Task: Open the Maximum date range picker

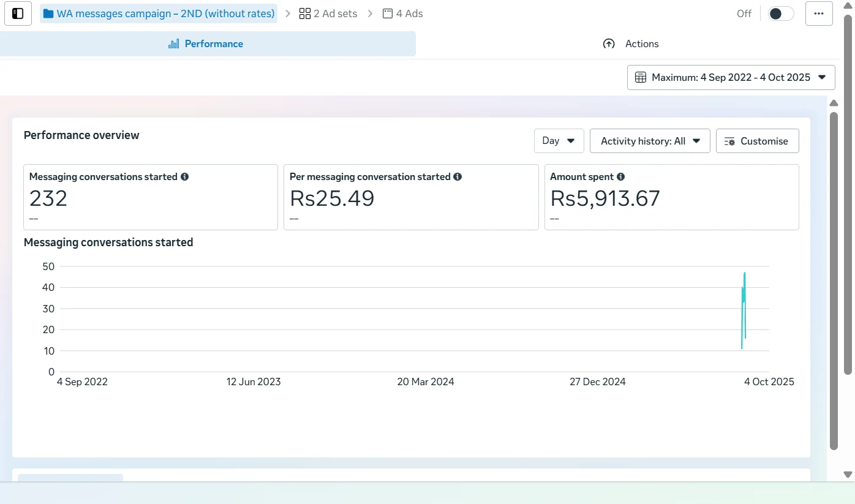Action: click(x=731, y=78)
